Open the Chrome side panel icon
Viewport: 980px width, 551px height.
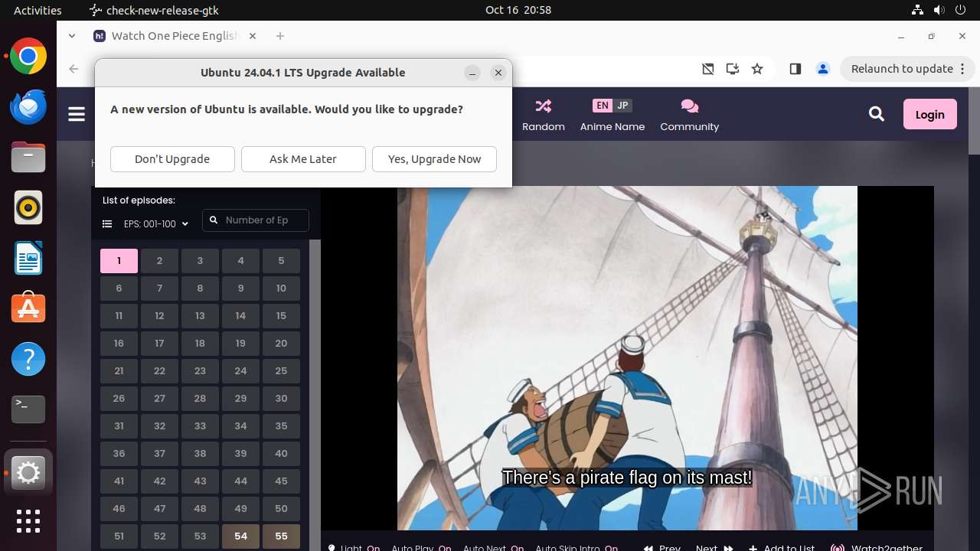click(795, 69)
